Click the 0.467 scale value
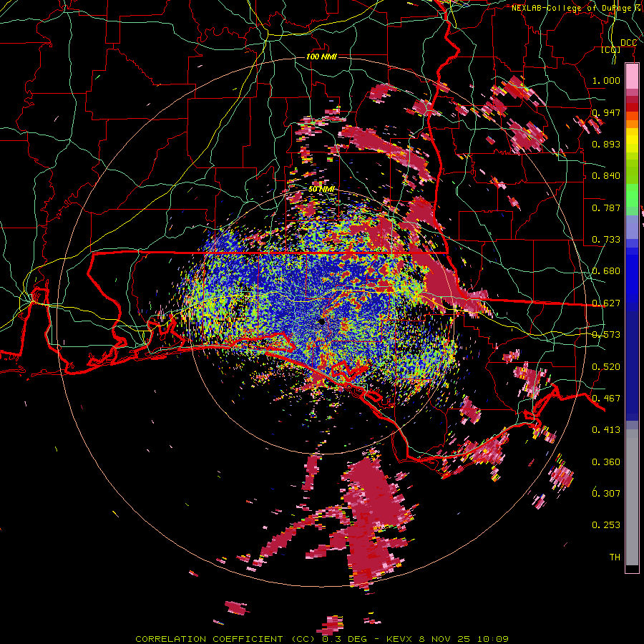 click(x=606, y=398)
